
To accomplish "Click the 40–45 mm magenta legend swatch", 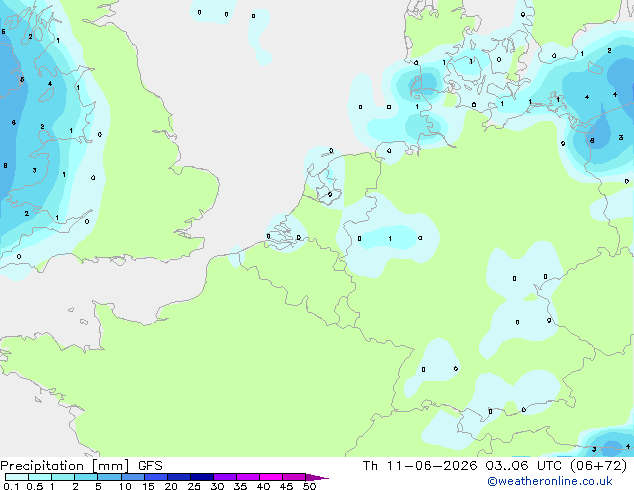I will 271,477.
